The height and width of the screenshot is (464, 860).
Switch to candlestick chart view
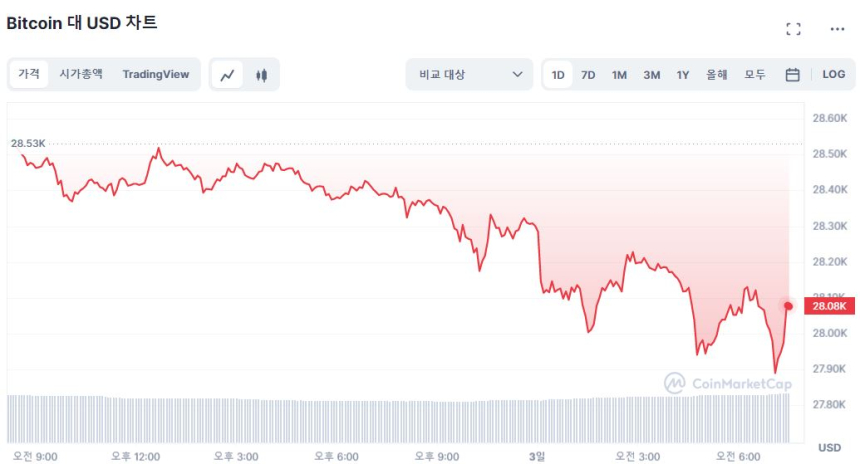(262, 75)
